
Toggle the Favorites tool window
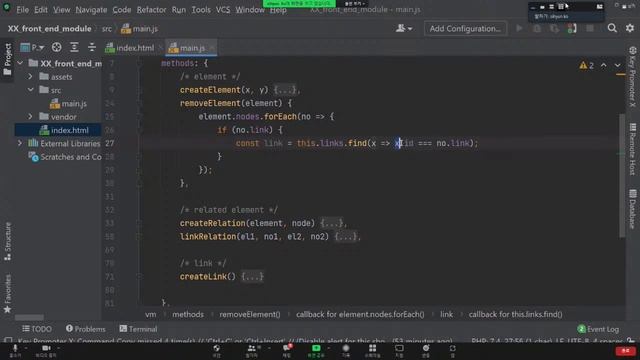point(7,293)
